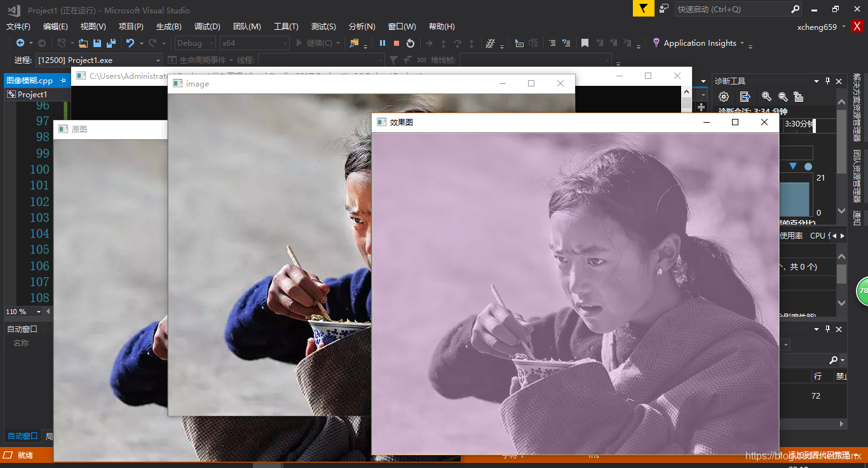Viewport: 868px width, 468px height.
Task: Click the 就绪 status bar text
Action: pos(25,455)
